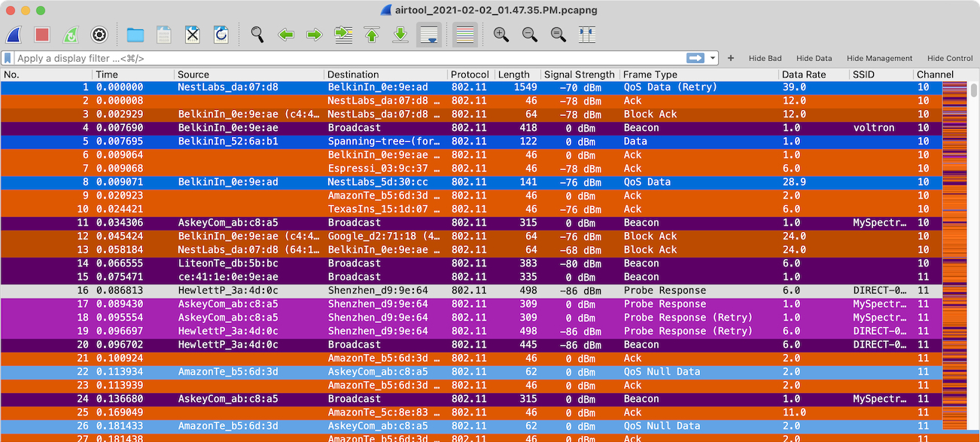Screen dimensions: 980x442
Task: Select packet 18 Probe Response (Retry) cell
Action: click(688, 318)
